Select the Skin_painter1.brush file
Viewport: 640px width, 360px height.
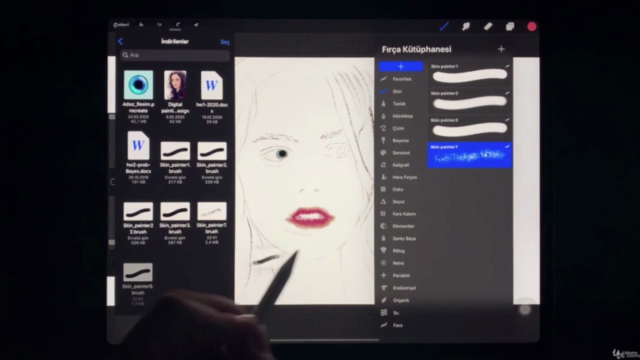pos(175,162)
